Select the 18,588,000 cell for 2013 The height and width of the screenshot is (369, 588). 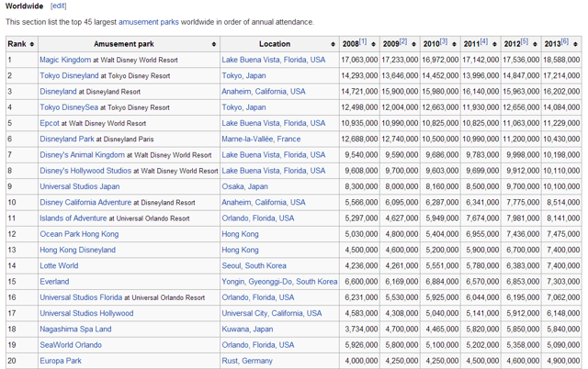tap(561, 60)
